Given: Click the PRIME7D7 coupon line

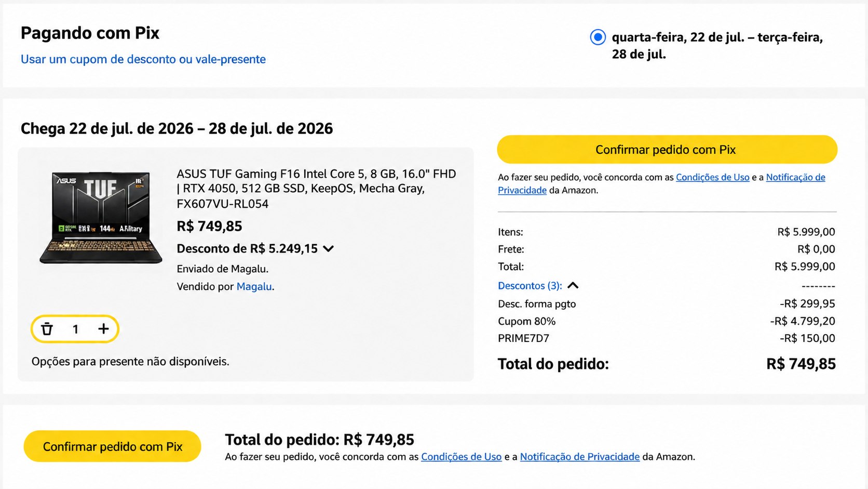Looking at the screenshot, I should tap(667, 338).
